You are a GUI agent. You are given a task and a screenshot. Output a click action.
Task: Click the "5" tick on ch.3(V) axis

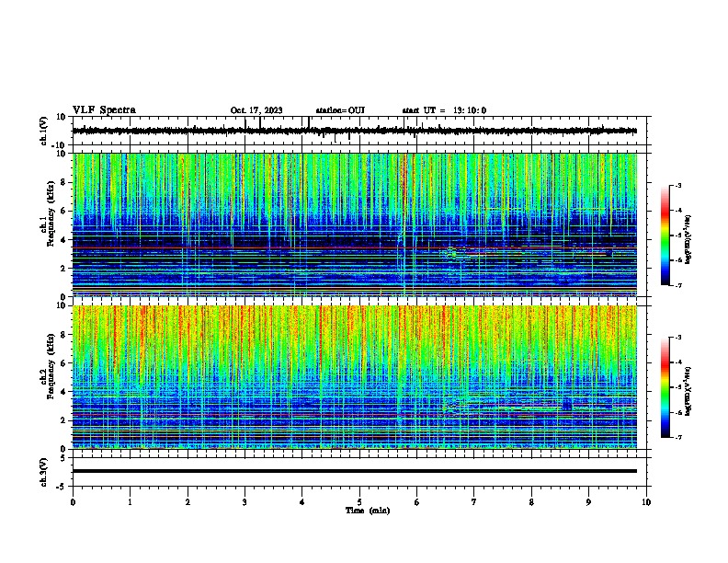63,458
